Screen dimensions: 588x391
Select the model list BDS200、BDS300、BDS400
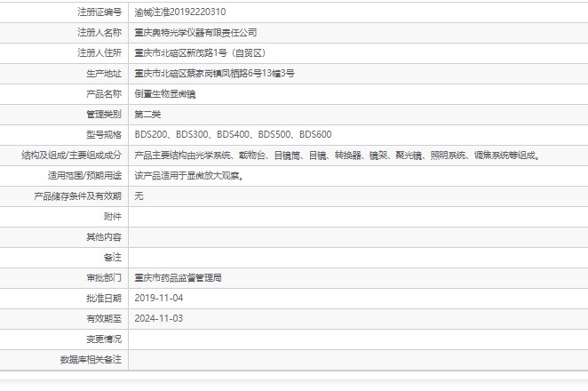pos(192,134)
